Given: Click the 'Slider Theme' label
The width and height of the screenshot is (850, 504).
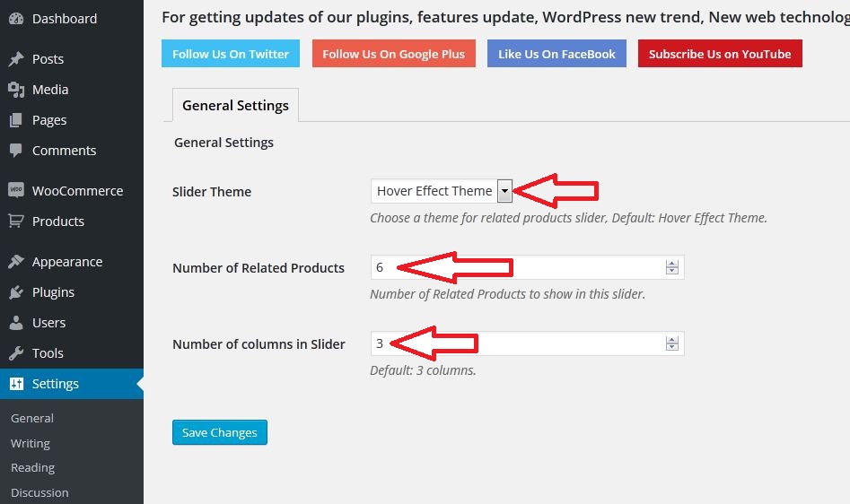Looking at the screenshot, I should pyautogui.click(x=212, y=192).
